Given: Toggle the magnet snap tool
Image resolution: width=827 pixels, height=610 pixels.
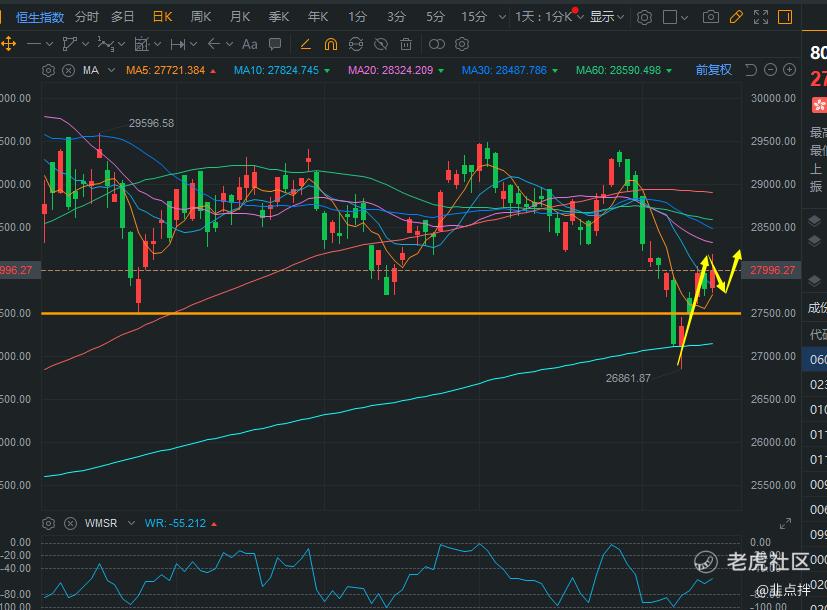Looking at the screenshot, I should [x=330, y=44].
